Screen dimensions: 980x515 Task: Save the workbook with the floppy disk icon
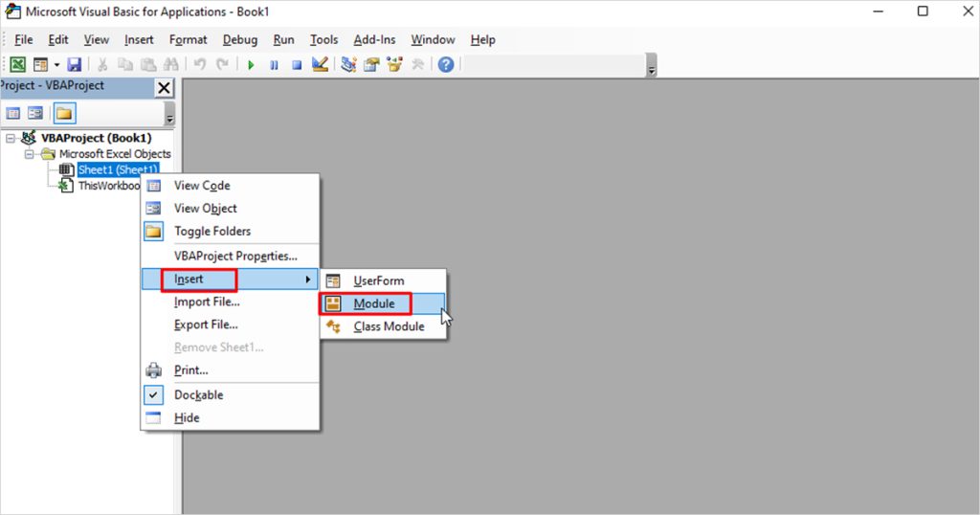pyautogui.click(x=75, y=64)
